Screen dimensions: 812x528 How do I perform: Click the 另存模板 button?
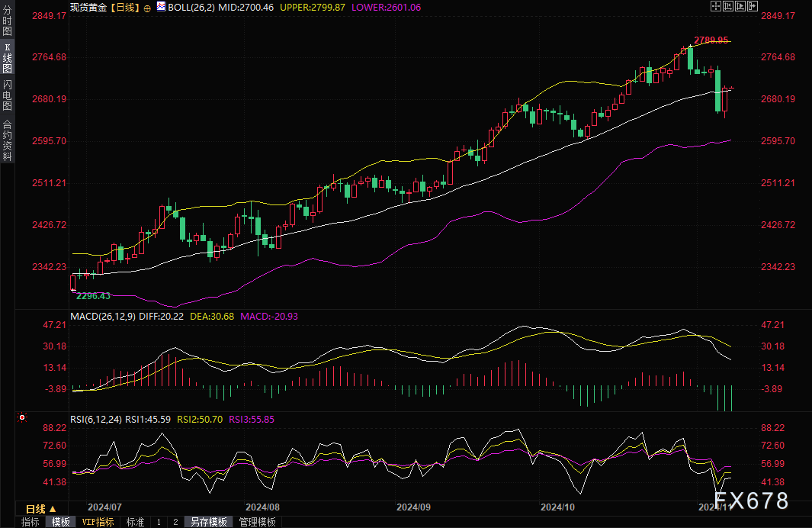(x=209, y=522)
